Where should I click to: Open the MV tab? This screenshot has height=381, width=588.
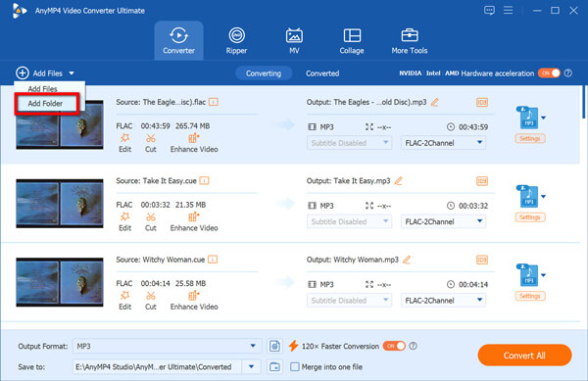(294, 40)
